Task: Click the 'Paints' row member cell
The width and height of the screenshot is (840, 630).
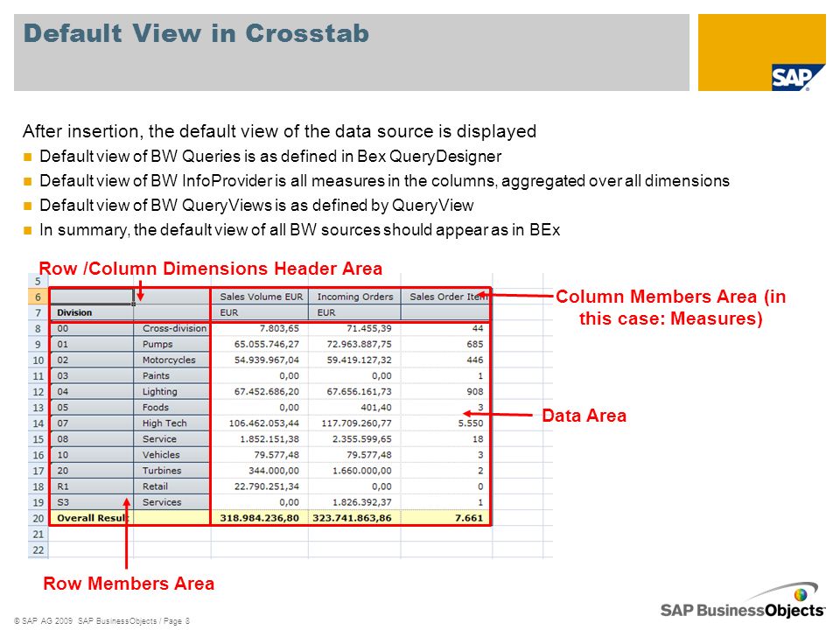Action: point(172,375)
